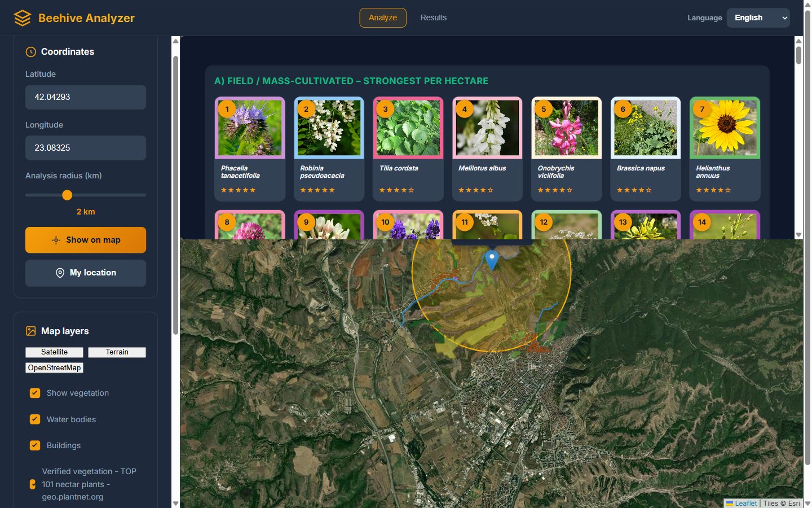This screenshot has height=508, width=812.
Task: Click the Coordinates clock icon
Action: click(x=31, y=52)
